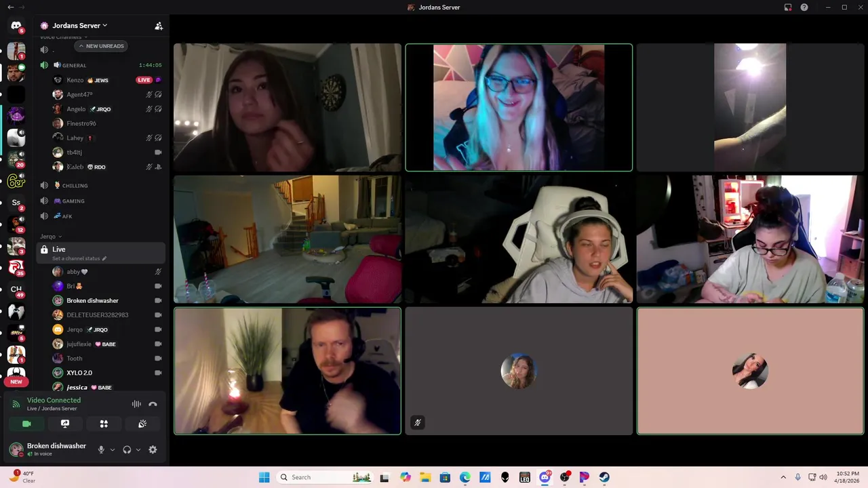Image resolution: width=868 pixels, height=488 pixels.
Task: Open noise suppression waveform icon
Action: click(x=136, y=404)
